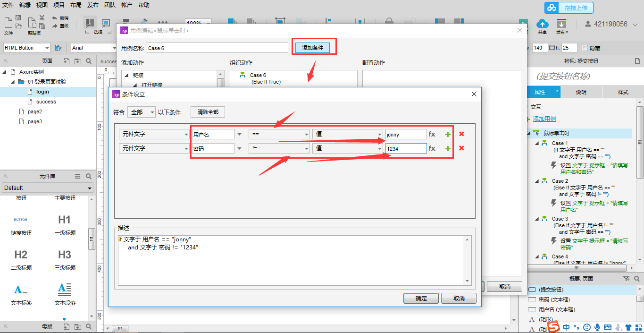The image size is (644, 333).
Task: Open the 全部 match dropdown in the condition dialog
Action: coord(141,111)
